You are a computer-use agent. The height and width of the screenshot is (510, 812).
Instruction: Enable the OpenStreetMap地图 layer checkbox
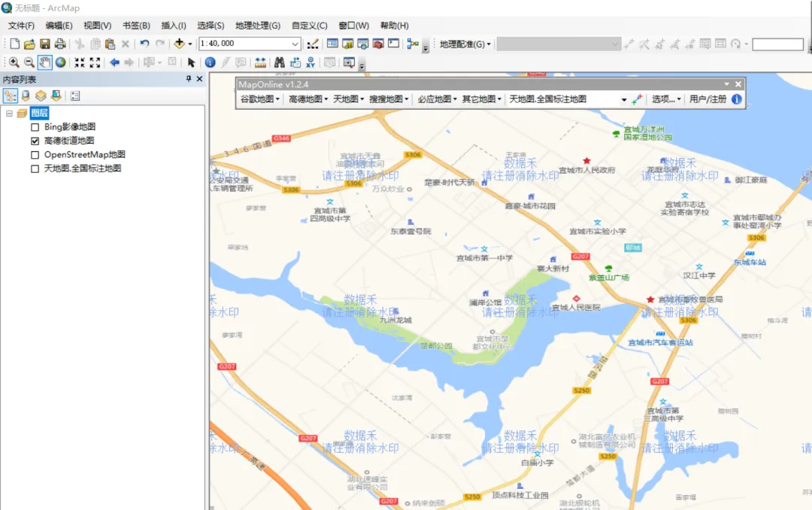pyautogui.click(x=35, y=155)
